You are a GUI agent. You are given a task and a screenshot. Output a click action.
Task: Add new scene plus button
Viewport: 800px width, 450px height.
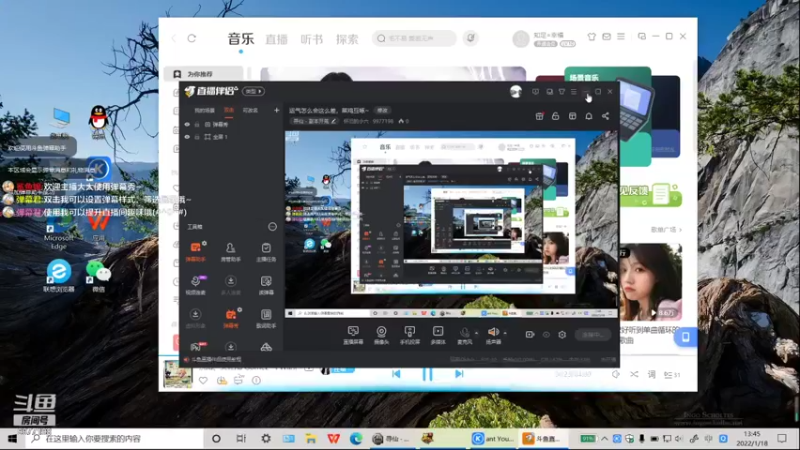pos(277,110)
